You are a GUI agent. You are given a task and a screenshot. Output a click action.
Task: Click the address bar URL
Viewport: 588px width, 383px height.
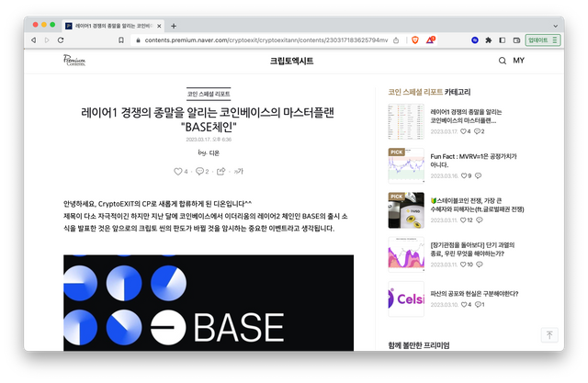point(266,40)
